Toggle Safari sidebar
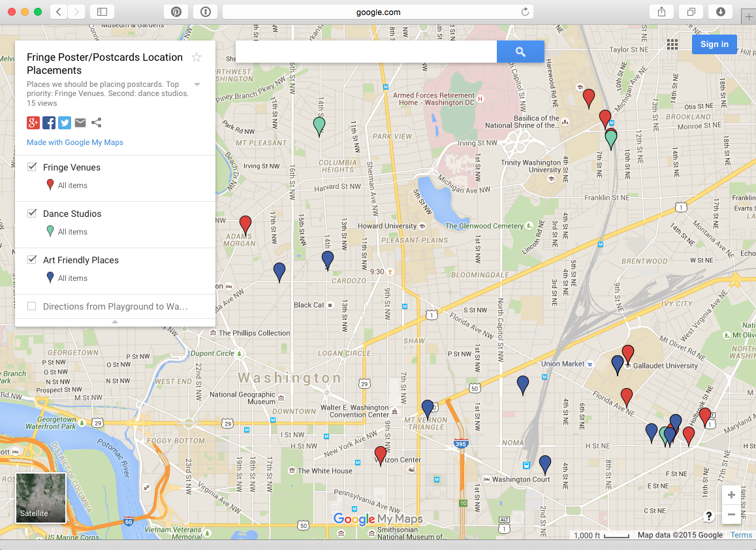Screen dimensions: 756x550 [102, 12]
